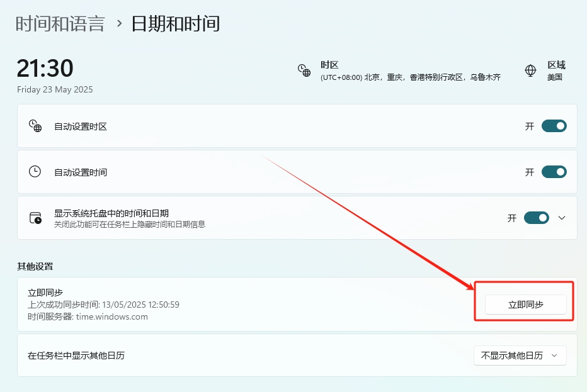Screen dimensions: 587x392
Task: Turn off the 自动设置时间 toggle
Action: point(554,172)
